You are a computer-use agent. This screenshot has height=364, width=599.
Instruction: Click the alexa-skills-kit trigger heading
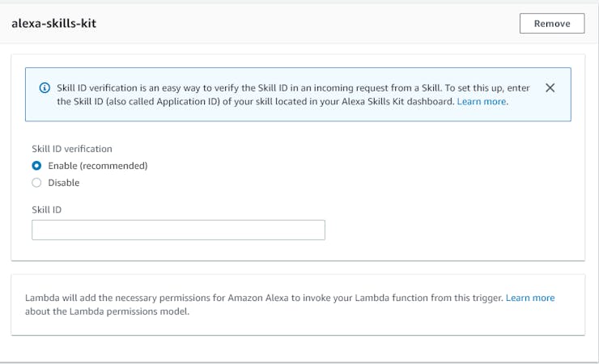[54, 23]
